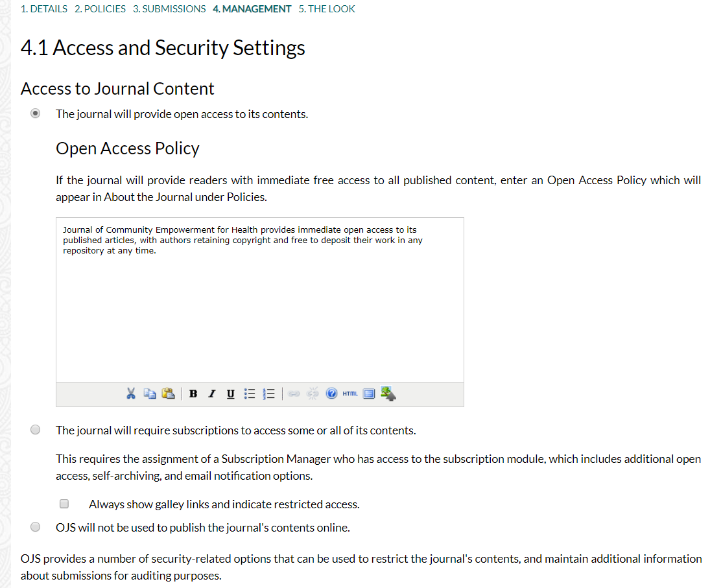The width and height of the screenshot is (710, 588).
Task: Open the 2. Policies step
Action: coord(100,9)
